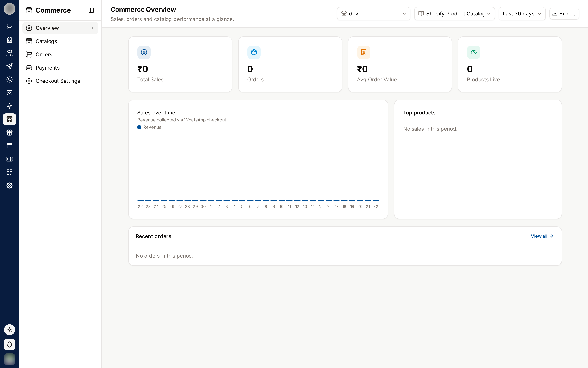Open Catalogs in the Commerce menu
The image size is (588, 368).
tap(60, 41)
